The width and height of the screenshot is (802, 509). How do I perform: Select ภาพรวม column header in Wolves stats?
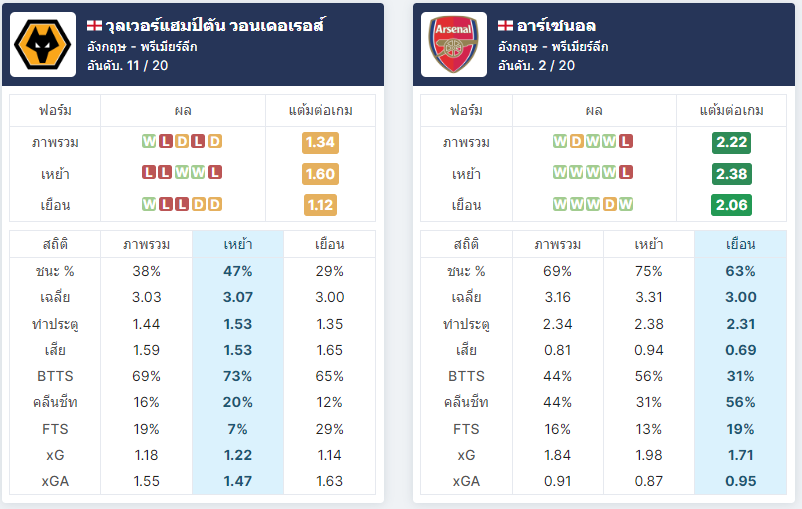click(147, 245)
